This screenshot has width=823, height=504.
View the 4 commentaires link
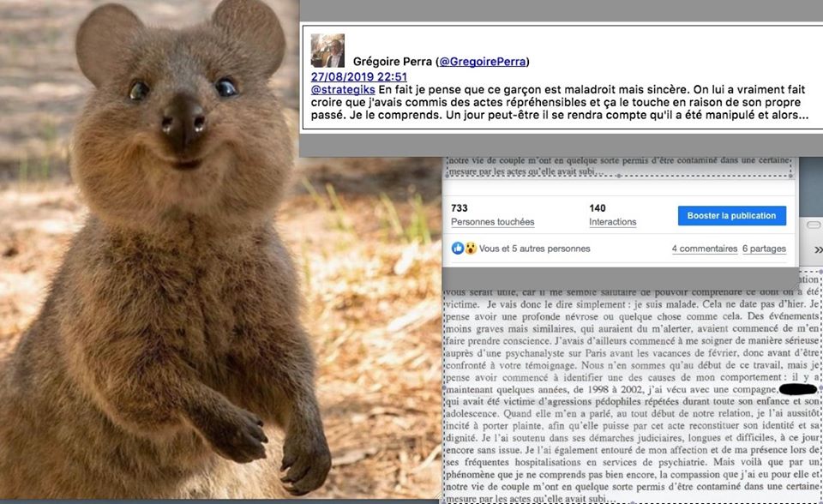click(x=705, y=249)
